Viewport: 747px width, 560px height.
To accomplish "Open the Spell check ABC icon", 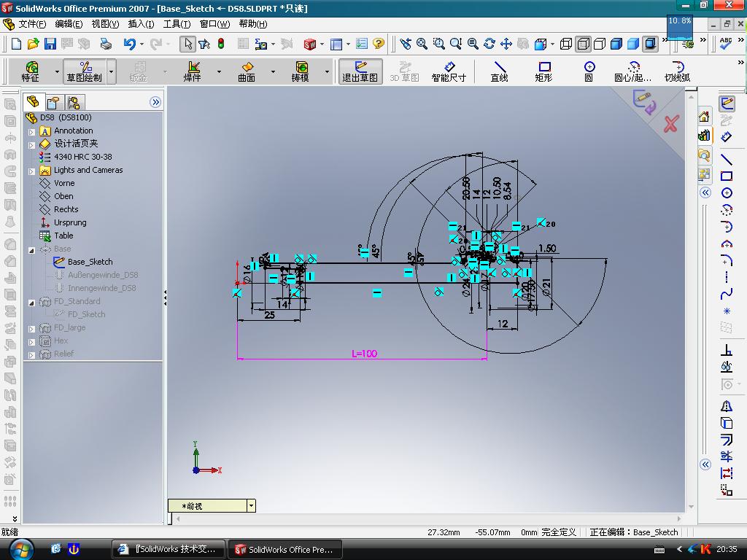I will [726, 44].
